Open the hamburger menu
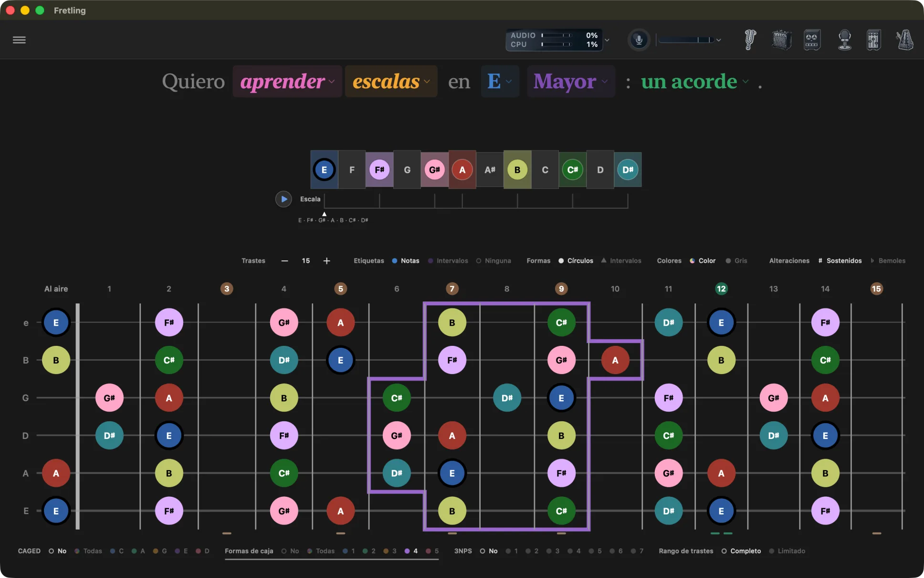 (19, 40)
